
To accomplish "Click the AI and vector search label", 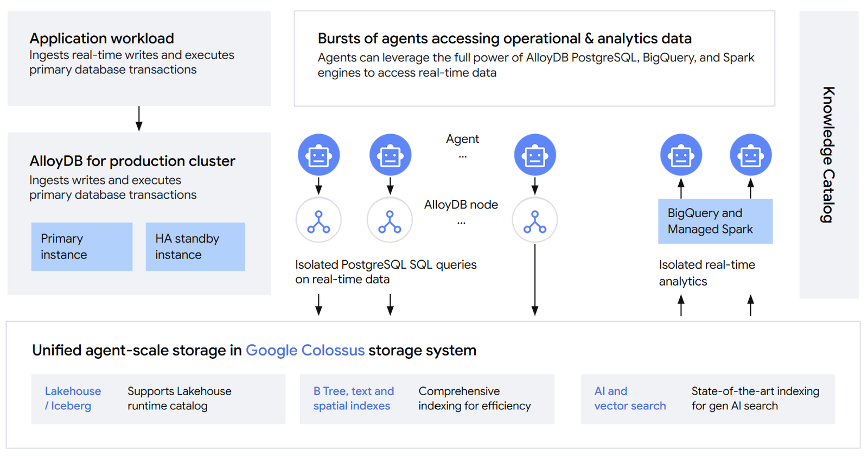I will [x=630, y=398].
